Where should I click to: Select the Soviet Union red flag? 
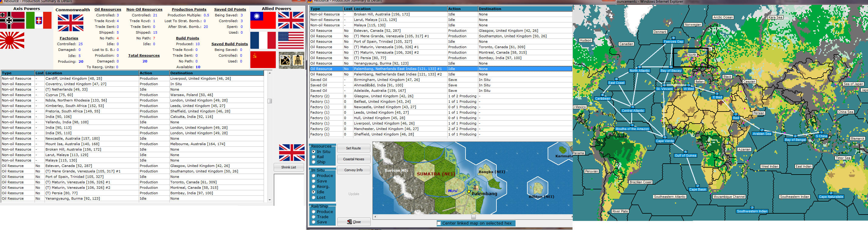tap(263, 60)
